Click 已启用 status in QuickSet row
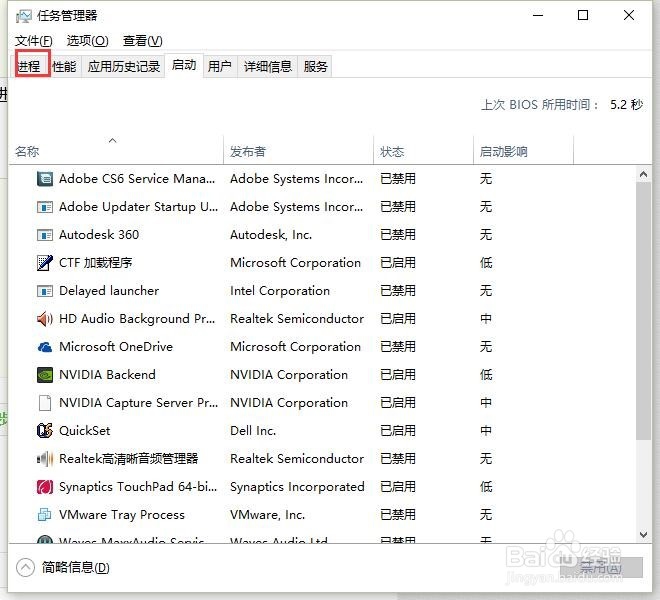This screenshot has width=660, height=600. tap(398, 431)
